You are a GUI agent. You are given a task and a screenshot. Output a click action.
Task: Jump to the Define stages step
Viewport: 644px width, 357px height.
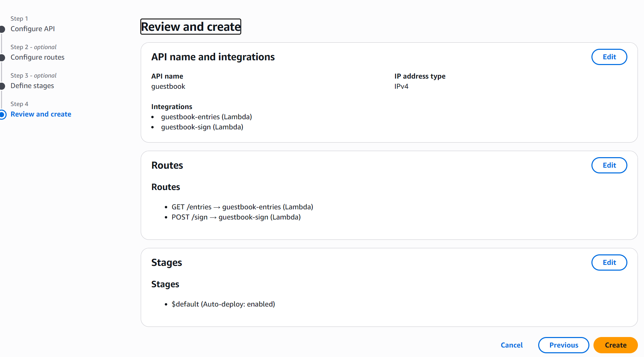coord(32,86)
